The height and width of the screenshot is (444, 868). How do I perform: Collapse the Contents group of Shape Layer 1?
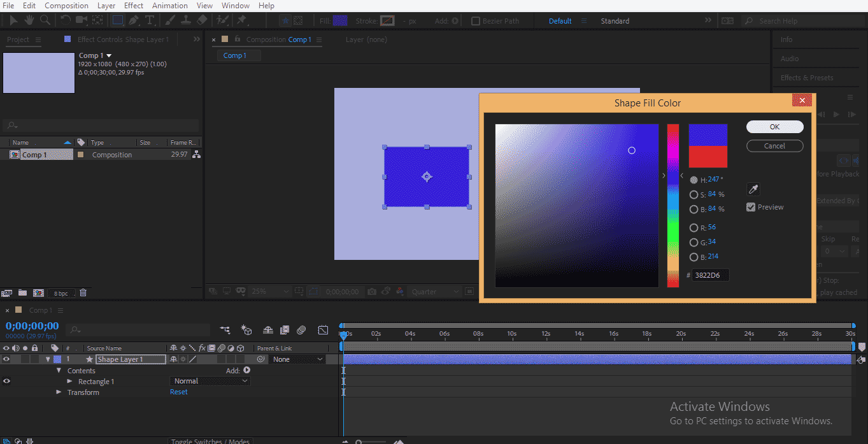[x=58, y=370]
